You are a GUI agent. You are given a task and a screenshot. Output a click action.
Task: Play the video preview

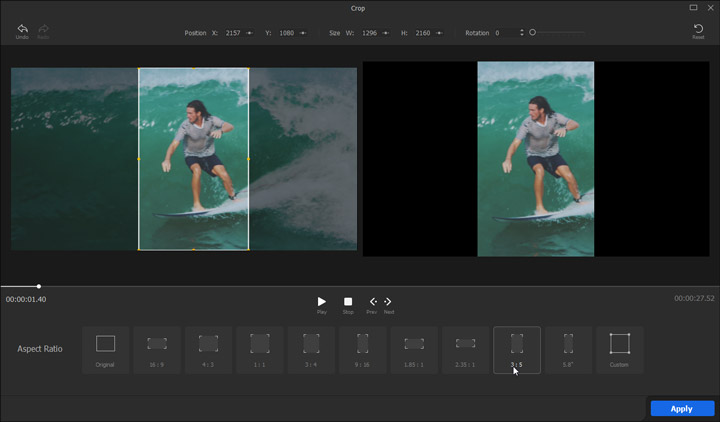click(x=321, y=302)
